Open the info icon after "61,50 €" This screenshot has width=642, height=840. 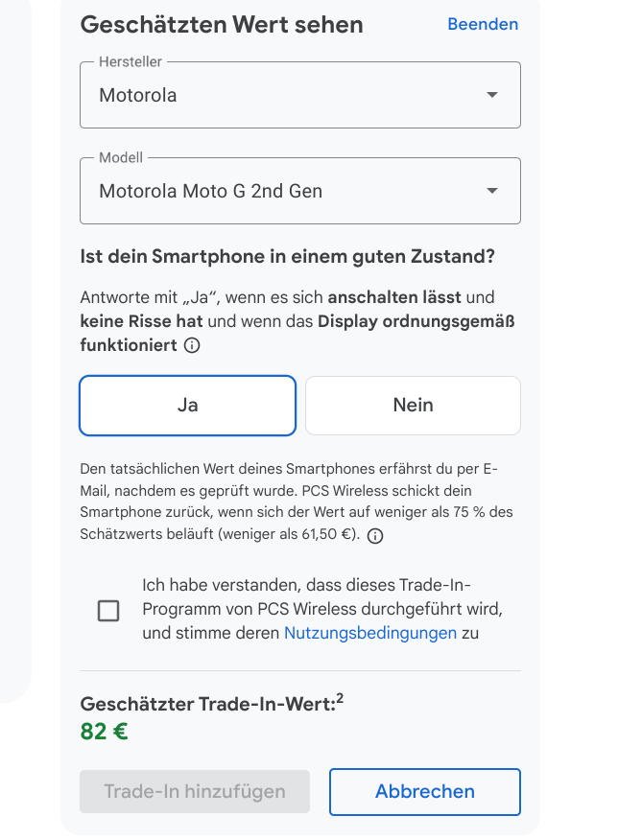[375, 537]
